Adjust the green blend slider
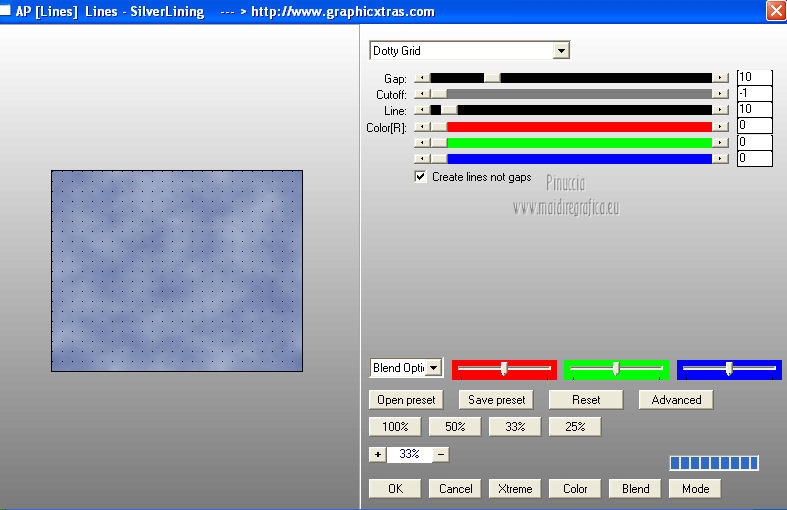Viewport: 787px width, 510px height. (x=616, y=369)
